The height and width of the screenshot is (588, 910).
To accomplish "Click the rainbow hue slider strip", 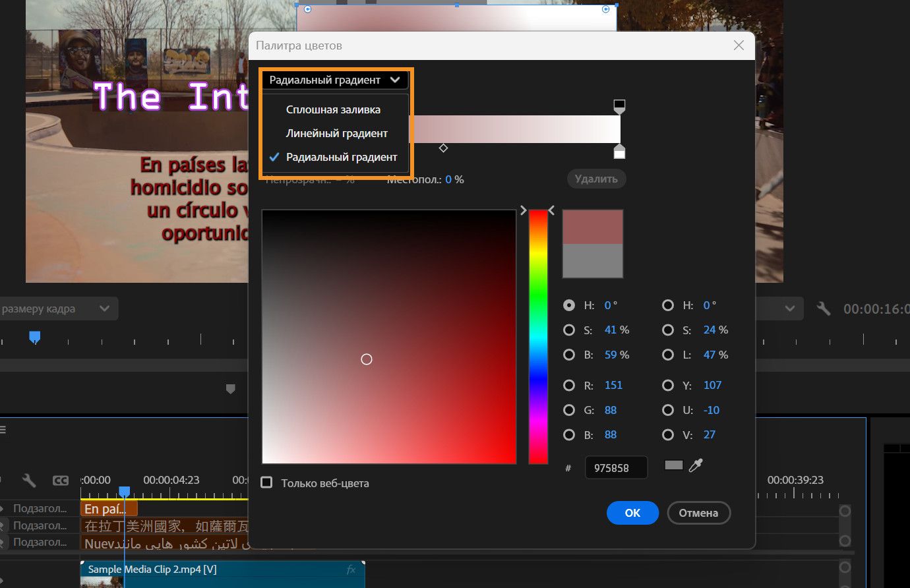I will (x=538, y=337).
